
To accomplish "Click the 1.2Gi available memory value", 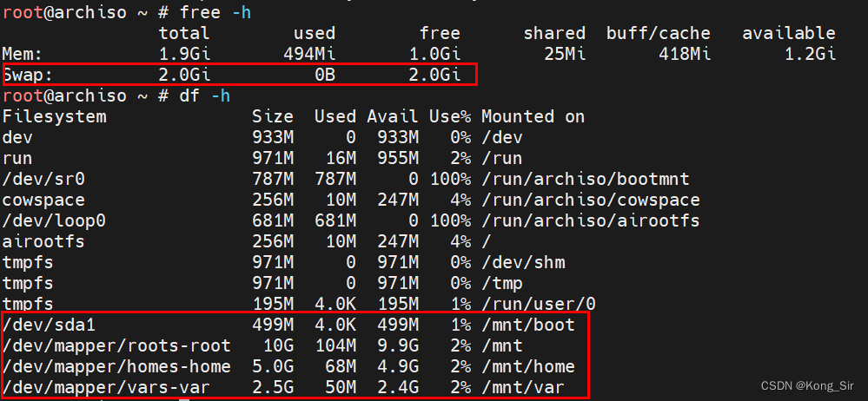I will [810, 54].
